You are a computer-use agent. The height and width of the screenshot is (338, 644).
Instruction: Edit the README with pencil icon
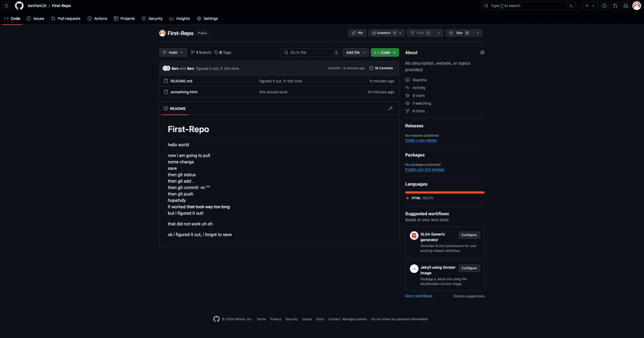tap(390, 109)
